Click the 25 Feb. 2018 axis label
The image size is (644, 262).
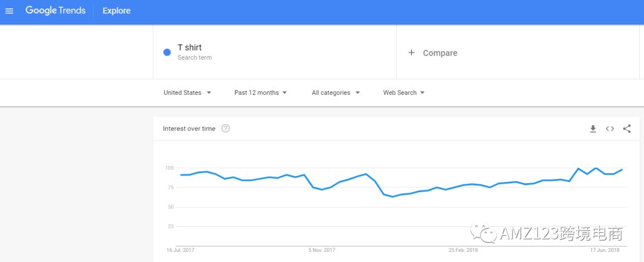pyautogui.click(x=463, y=250)
